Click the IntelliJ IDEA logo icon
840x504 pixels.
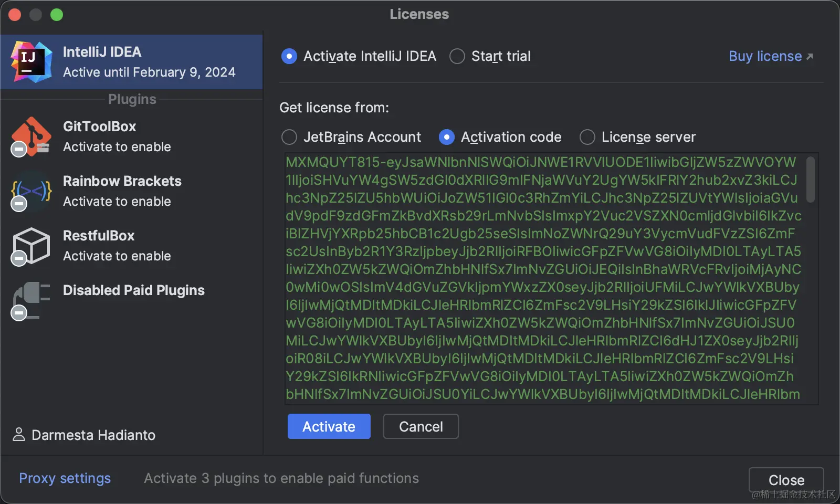(x=31, y=62)
